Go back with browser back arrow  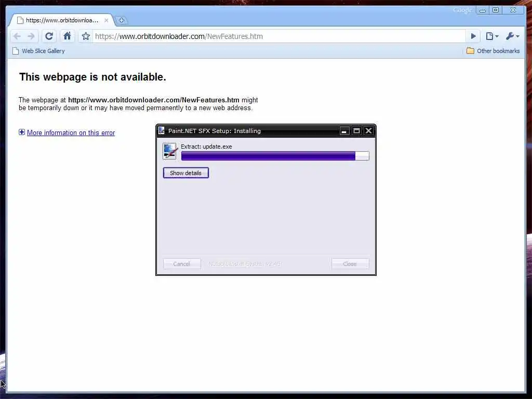pyautogui.click(x=17, y=36)
